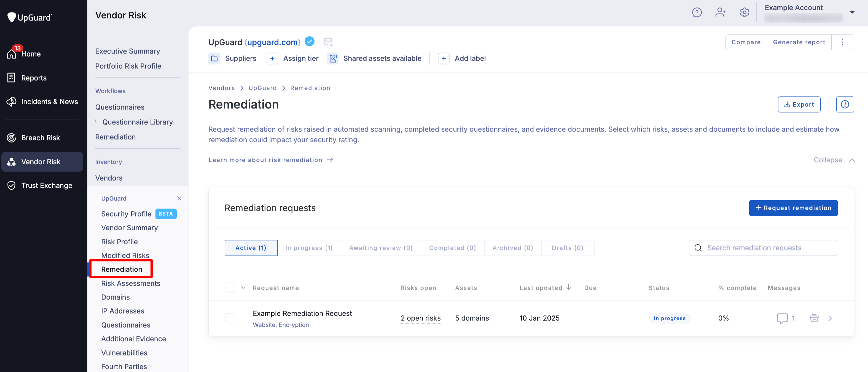Open Trust Exchange
The height and width of the screenshot is (372, 868).
coord(40,185)
